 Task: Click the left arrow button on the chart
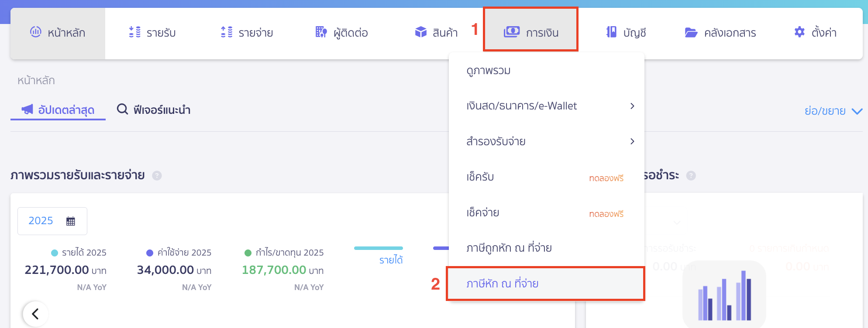34,313
